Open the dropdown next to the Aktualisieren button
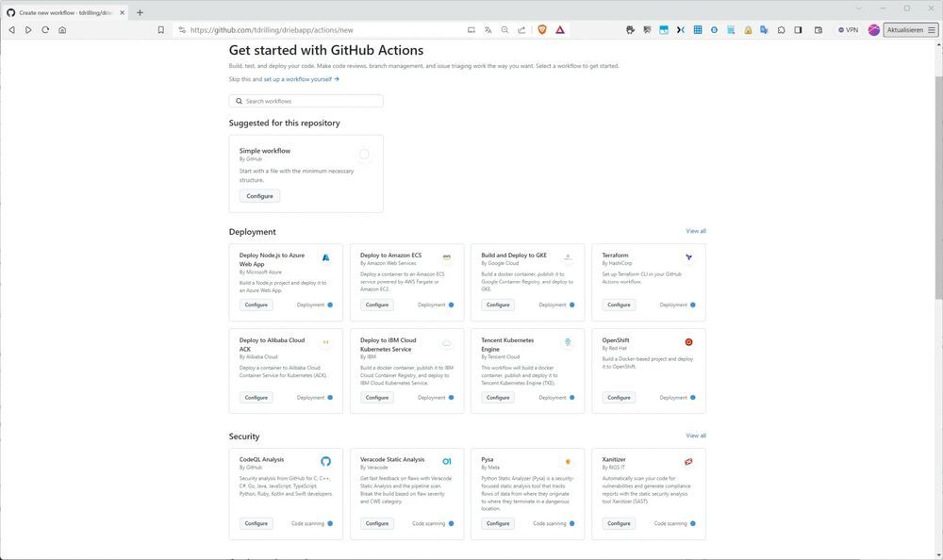 tap(933, 29)
